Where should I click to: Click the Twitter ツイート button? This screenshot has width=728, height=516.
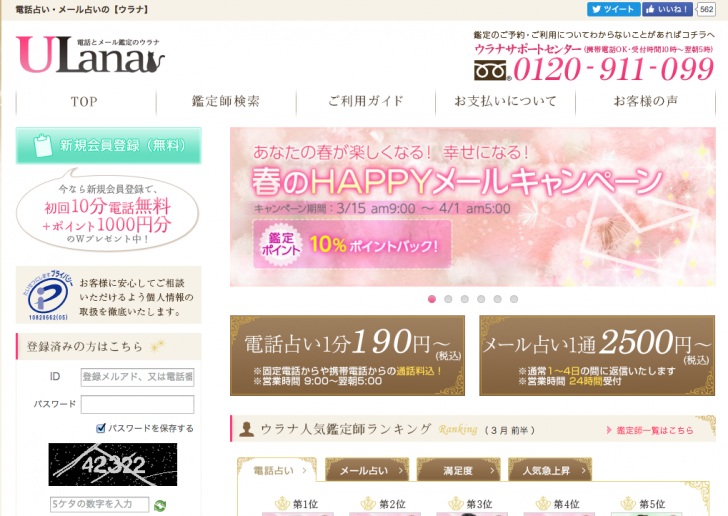pos(613,9)
